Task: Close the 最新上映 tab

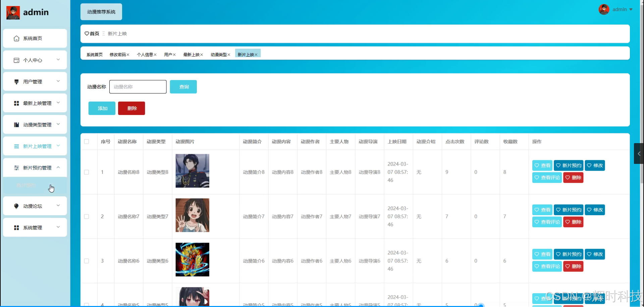Action: [x=202, y=55]
